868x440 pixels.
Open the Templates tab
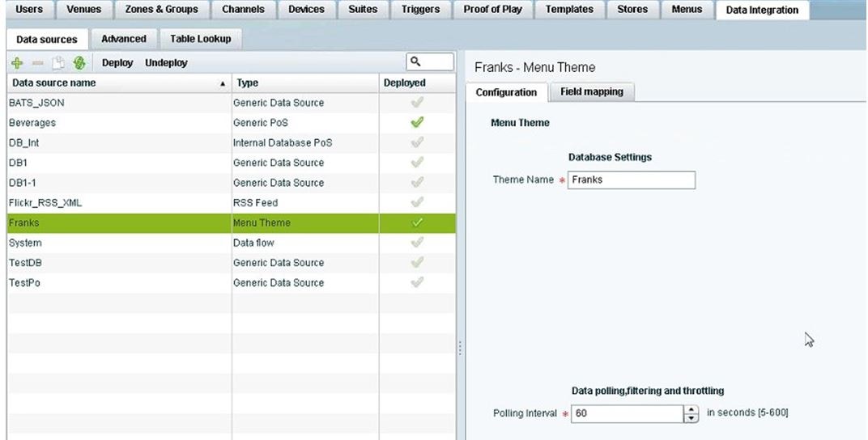point(569,10)
